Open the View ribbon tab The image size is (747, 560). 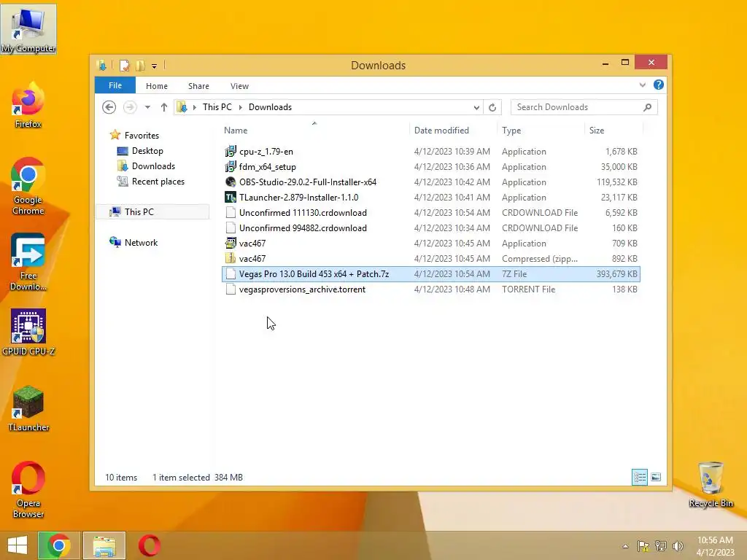[239, 86]
